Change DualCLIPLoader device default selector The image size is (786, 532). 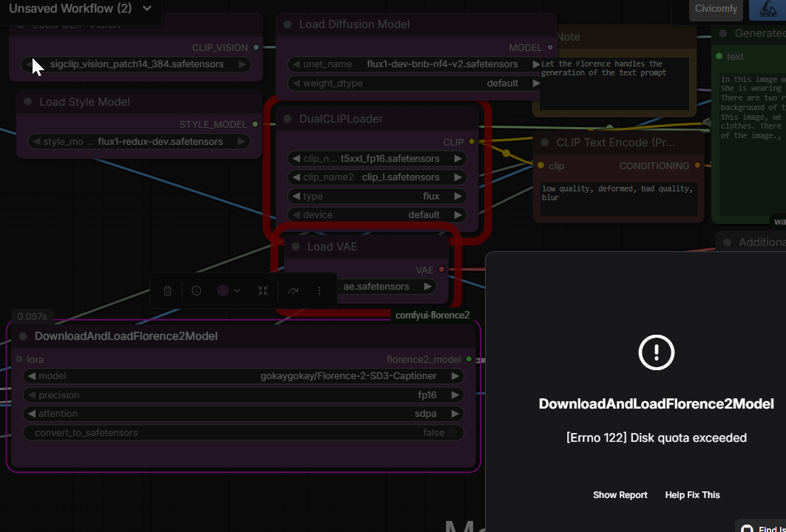(x=377, y=215)
